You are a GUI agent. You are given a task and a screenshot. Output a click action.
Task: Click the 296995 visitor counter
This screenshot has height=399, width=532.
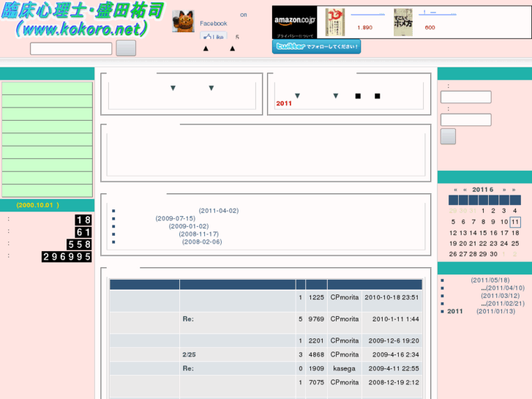click(67, 257)
